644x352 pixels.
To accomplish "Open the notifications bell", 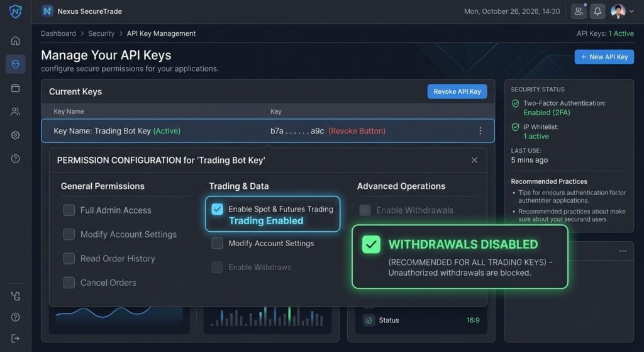I will click(597, 11).
